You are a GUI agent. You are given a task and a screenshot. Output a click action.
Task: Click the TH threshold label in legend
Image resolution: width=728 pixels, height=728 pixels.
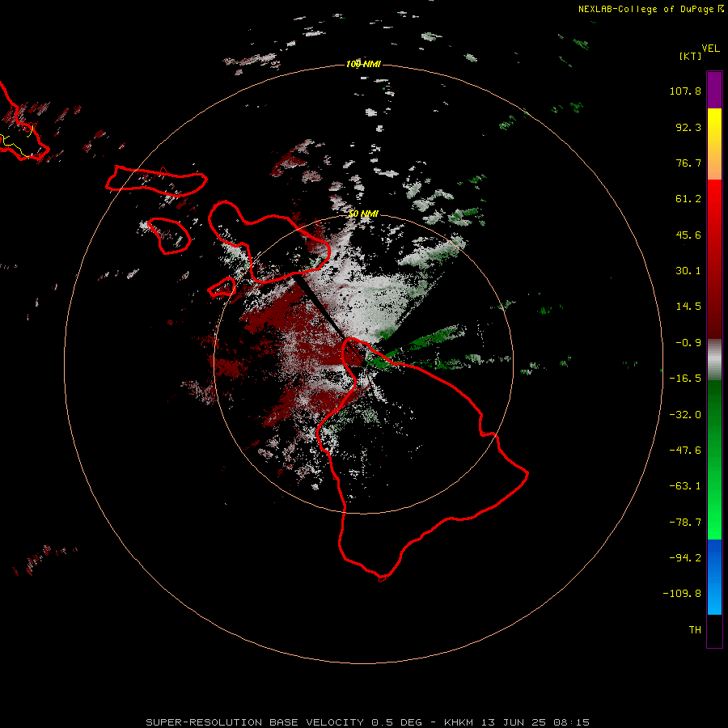(695, 630)
